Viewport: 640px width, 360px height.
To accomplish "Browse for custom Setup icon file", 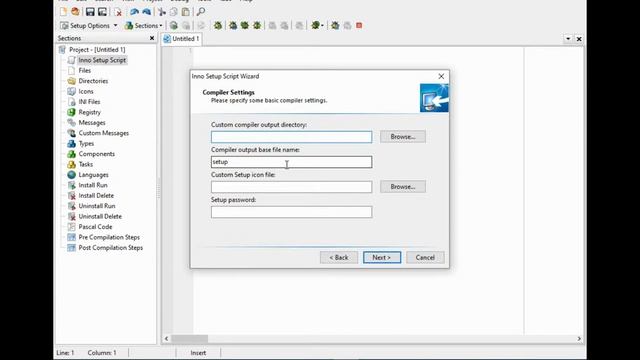I will point(403,187).
